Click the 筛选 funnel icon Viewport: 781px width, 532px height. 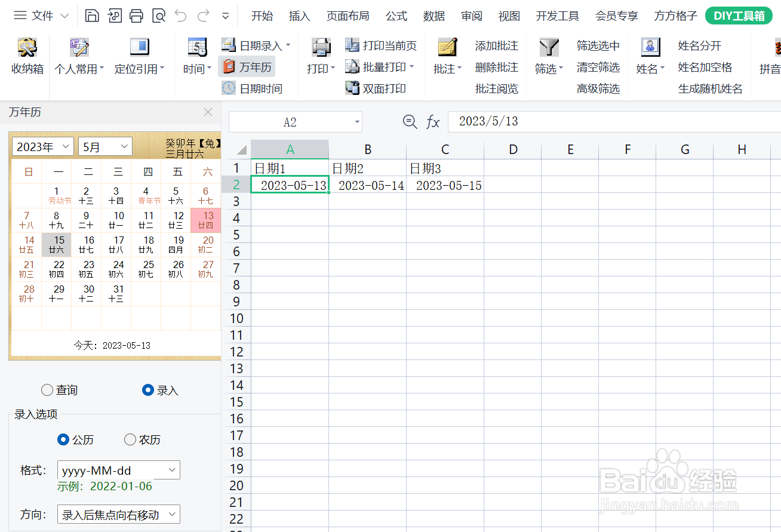pos(549,48)
